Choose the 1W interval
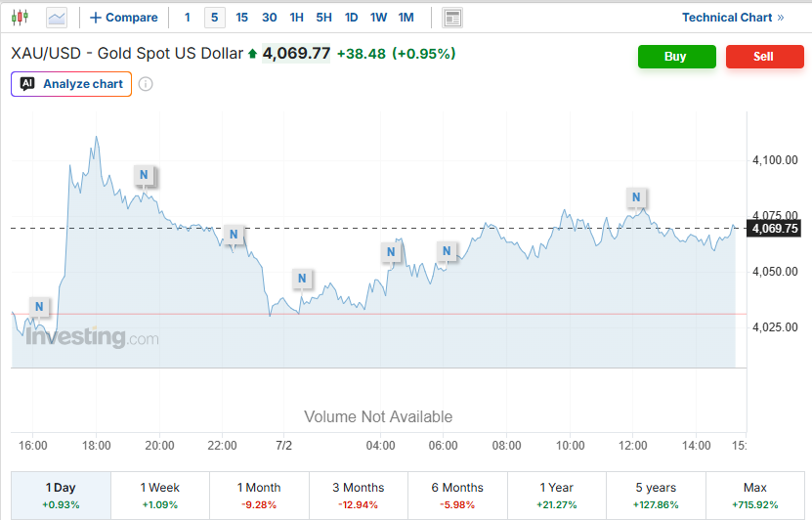This screenshot has width=812, height=520. coord(378,18)
